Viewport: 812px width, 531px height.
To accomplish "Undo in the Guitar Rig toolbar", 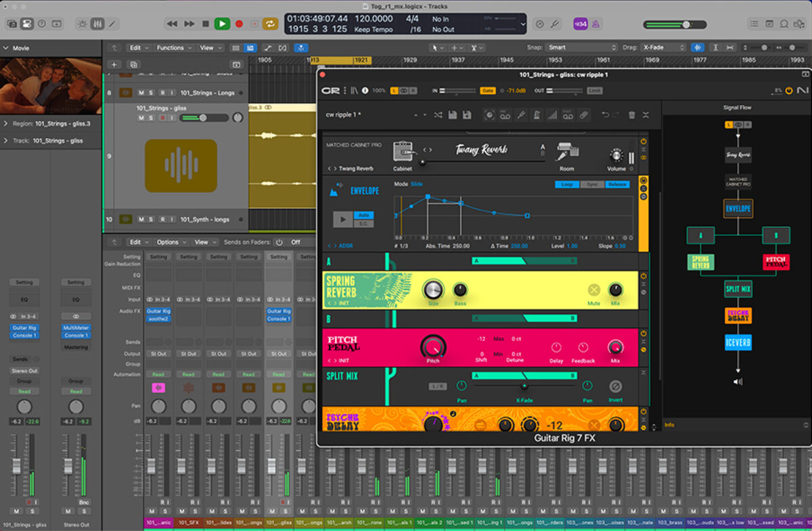I will tap(606, 115).
